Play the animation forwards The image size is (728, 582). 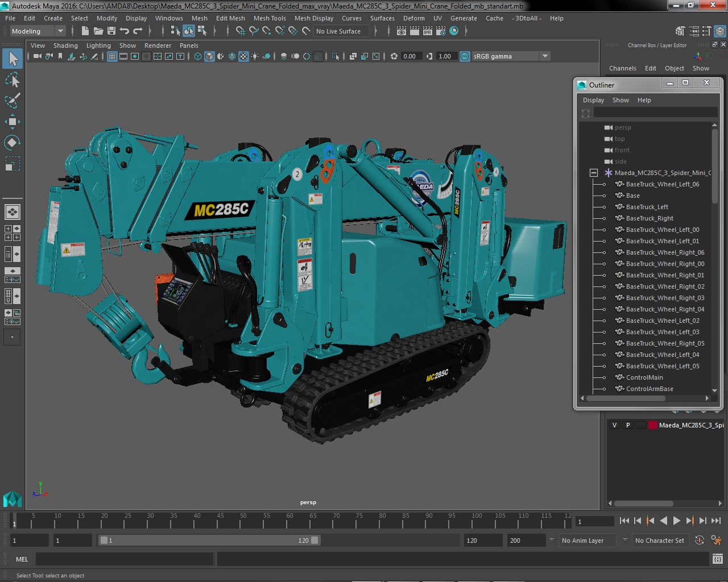(x=676, y=521)
